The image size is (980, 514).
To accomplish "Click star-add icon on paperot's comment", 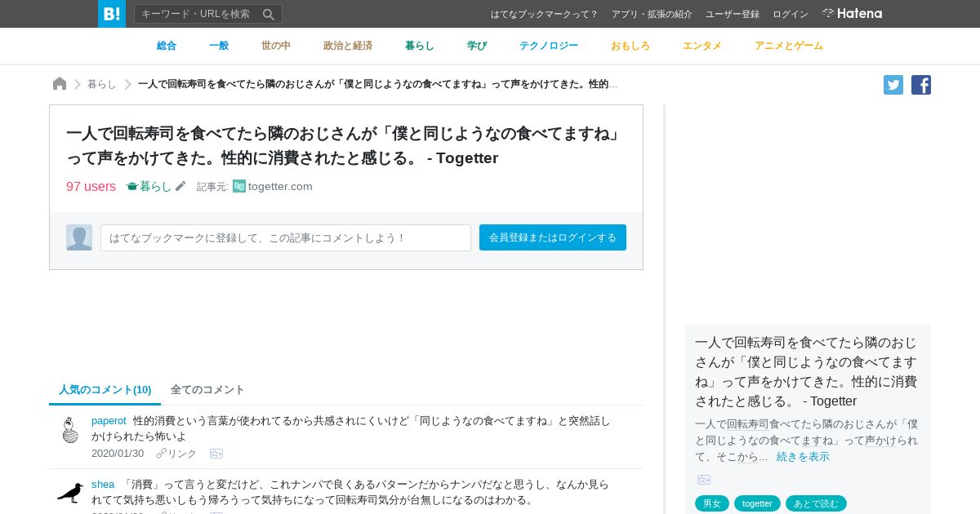I will (x=216, y=454).
